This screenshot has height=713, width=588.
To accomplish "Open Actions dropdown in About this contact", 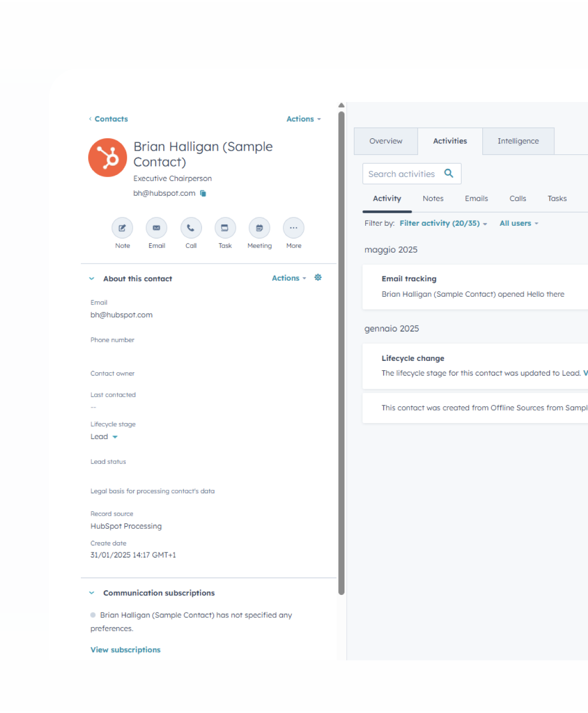I will (x=289, y=278).
